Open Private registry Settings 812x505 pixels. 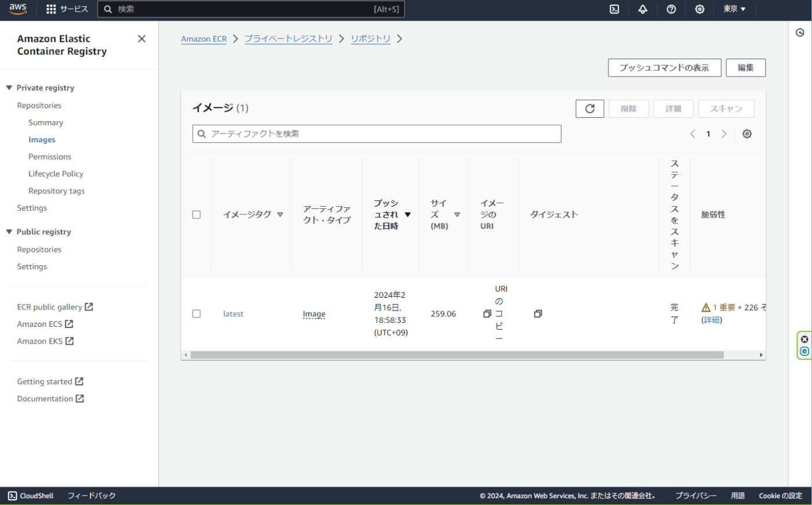[32, 208]
